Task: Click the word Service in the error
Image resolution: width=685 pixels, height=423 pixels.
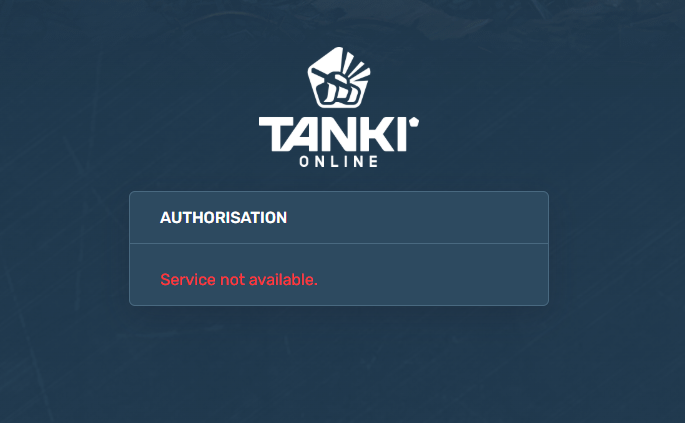Action: pos(188,280)
